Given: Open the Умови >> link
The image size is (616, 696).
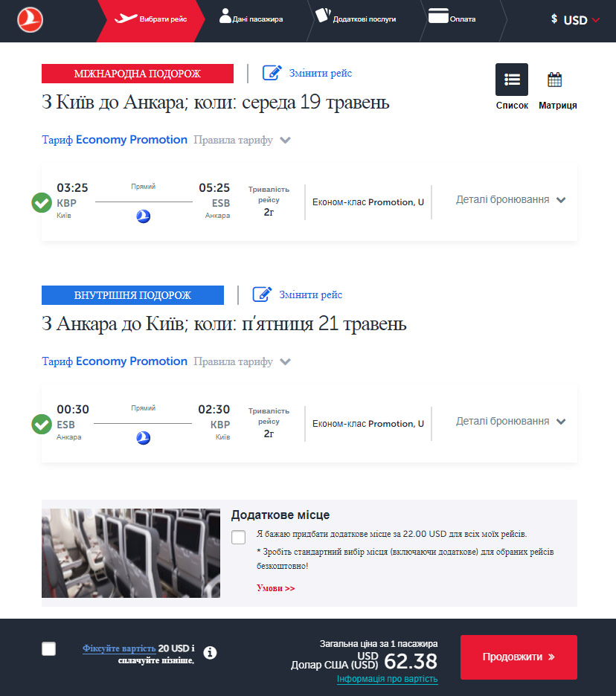Looking at the screenshot, I should click(x=275, y=588).
